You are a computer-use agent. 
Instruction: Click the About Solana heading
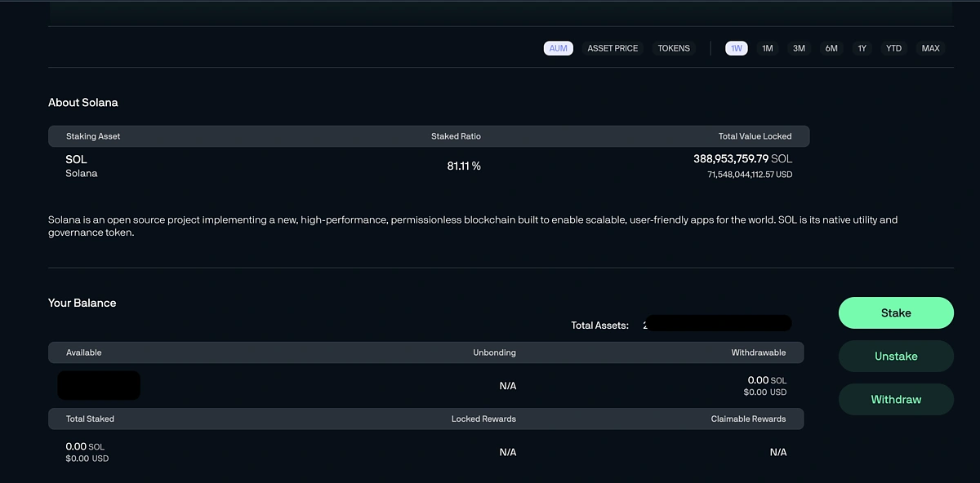83,103
